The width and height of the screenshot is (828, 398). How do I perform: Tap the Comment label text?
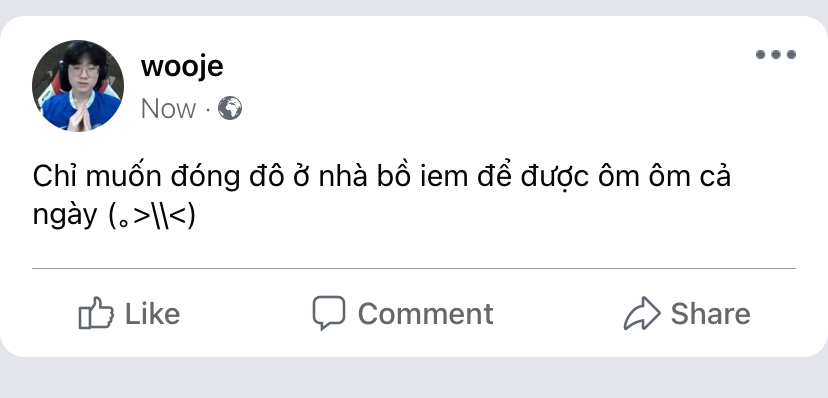(426, 314)
